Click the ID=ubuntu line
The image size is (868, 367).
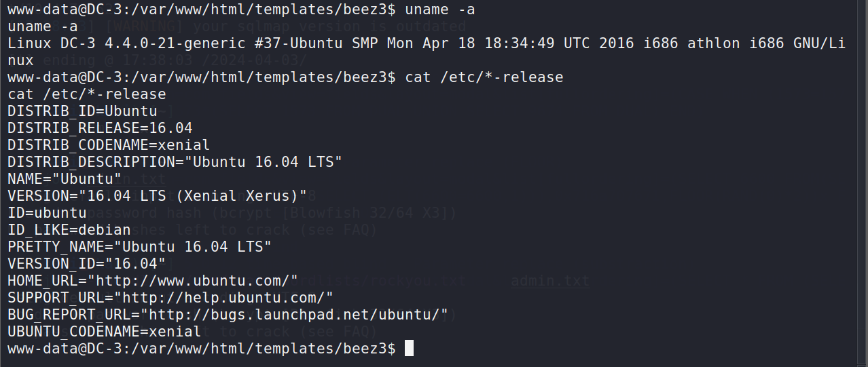(x=47, y=212)
